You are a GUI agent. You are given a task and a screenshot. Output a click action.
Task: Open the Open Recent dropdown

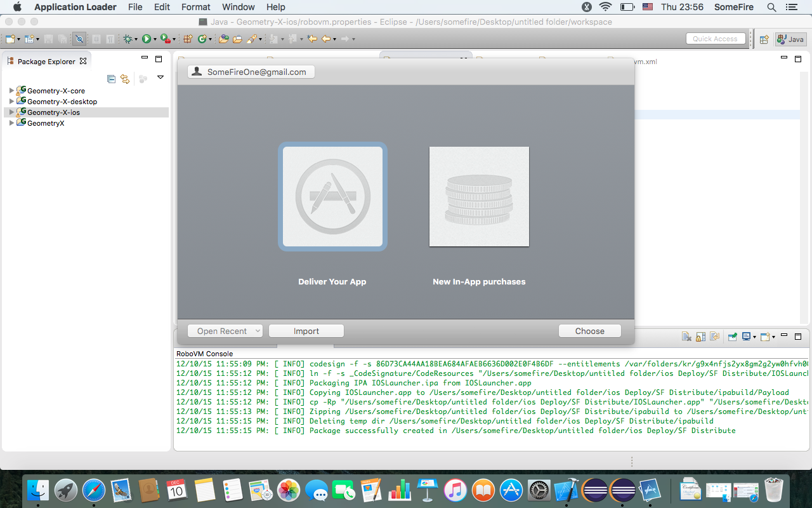[x=225, y=331]
